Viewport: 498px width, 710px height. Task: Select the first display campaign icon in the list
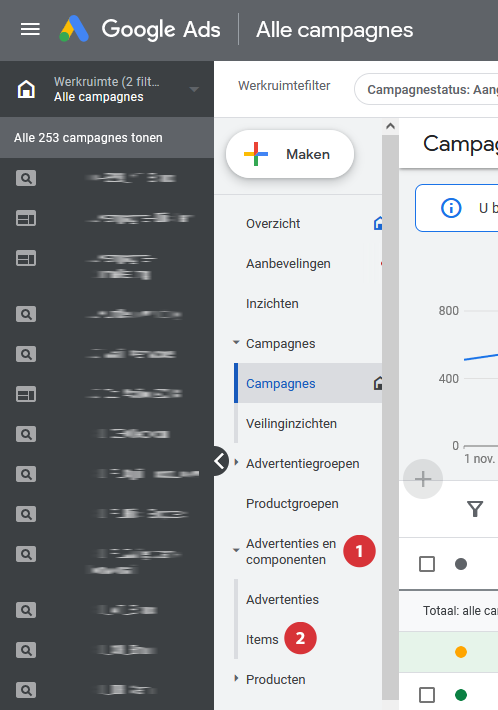click(x=26, y=218)
